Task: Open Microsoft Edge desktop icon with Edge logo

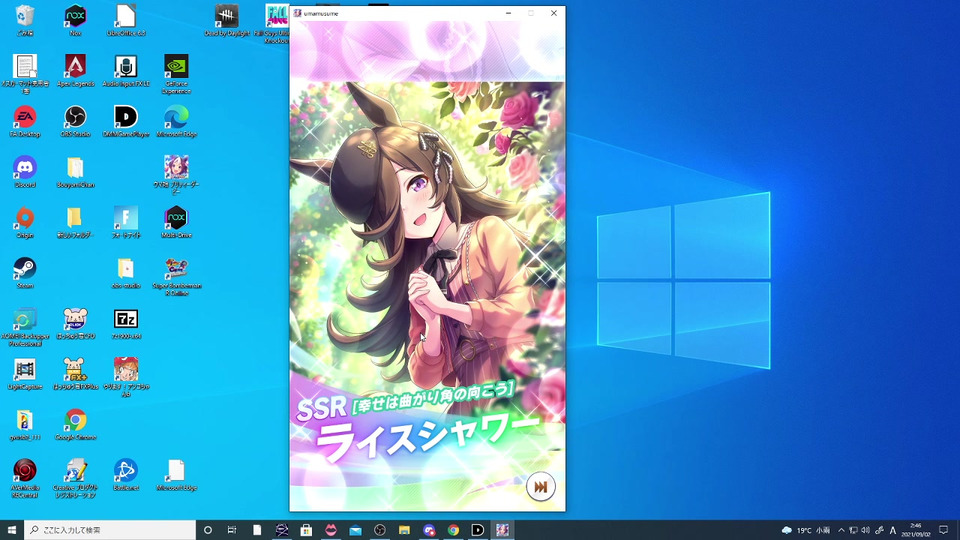Action: [x=176, y=121]
